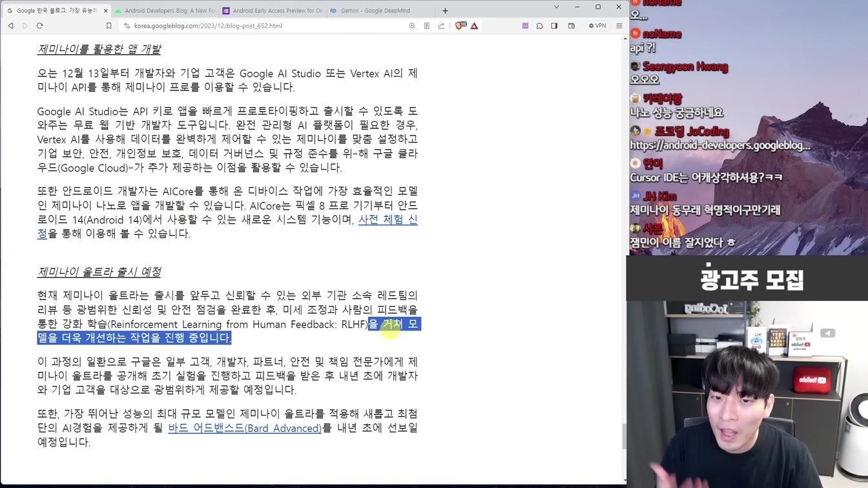Bookmark this page with the bookmark icon
The width and height of the screenshot is (868, 488).
click(108, 26)
